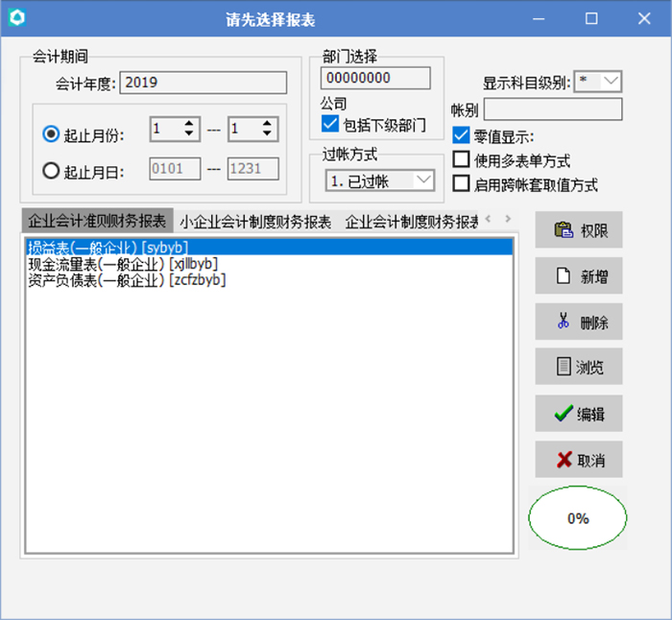672x620 pixels.
Task: Open the 过帐方式 dropdown
Action: (x=422, y=179)
